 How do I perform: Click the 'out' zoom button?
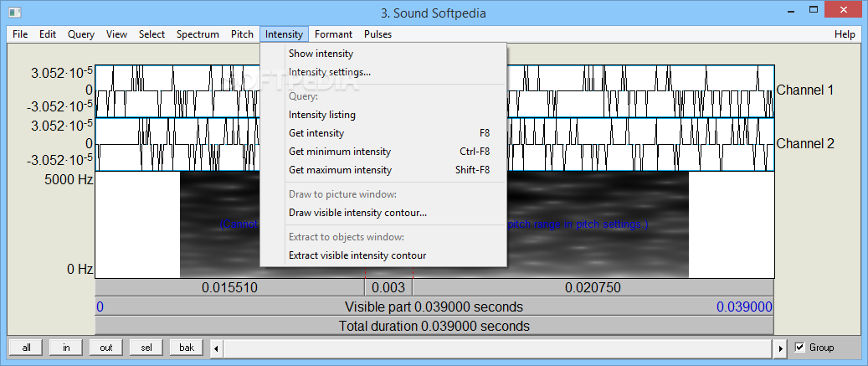(106, 348)
